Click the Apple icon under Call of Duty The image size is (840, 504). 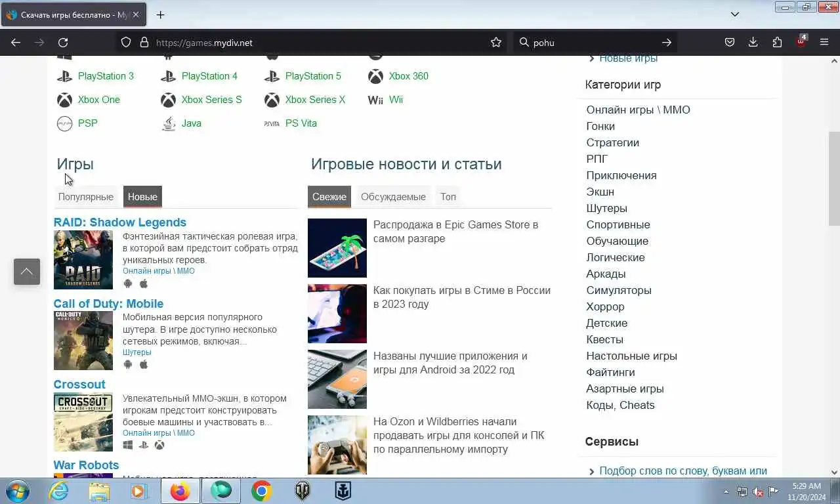tap(144, 364)
